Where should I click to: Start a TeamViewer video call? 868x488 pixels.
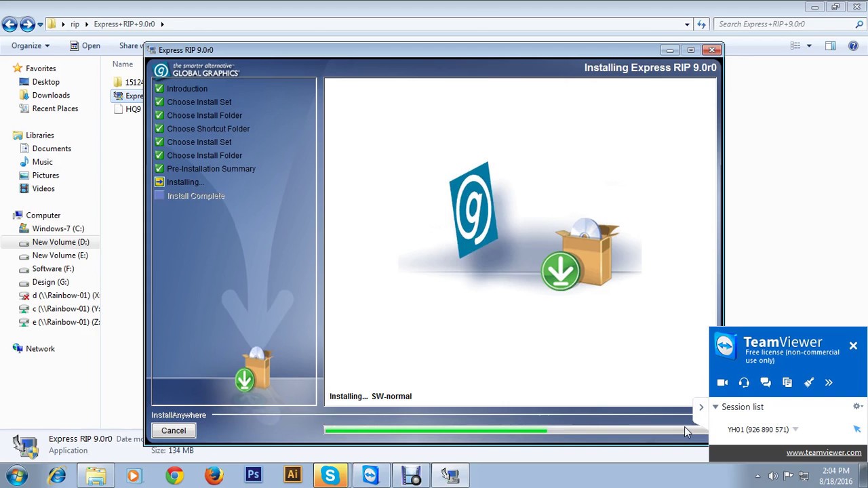pyautogui.click(x=722, y=382)
